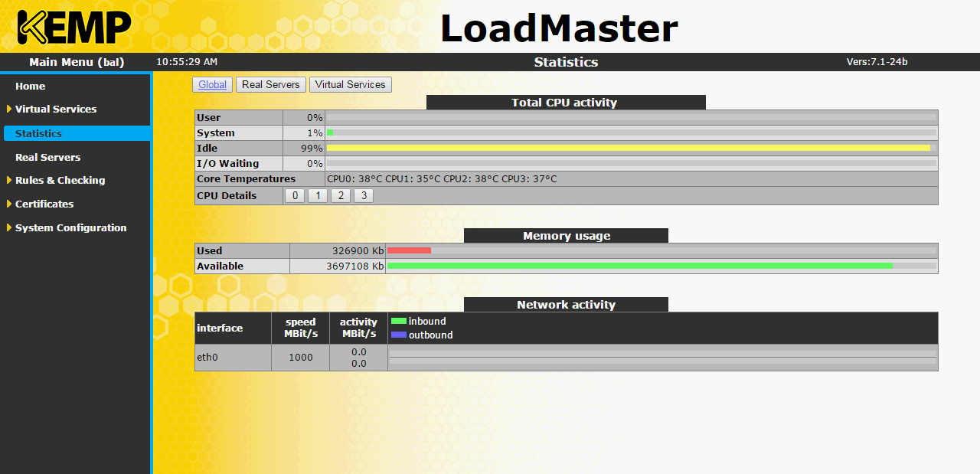Click the clock showing 10:55:29 AM
Viewport: 980px width, 474px height.
(187, 62)
